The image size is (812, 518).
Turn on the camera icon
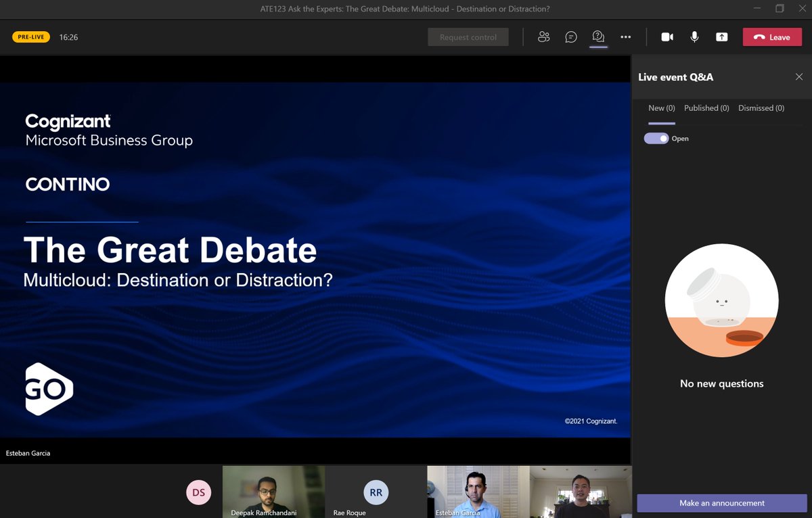pyautogui.click(x=667, y=37)
